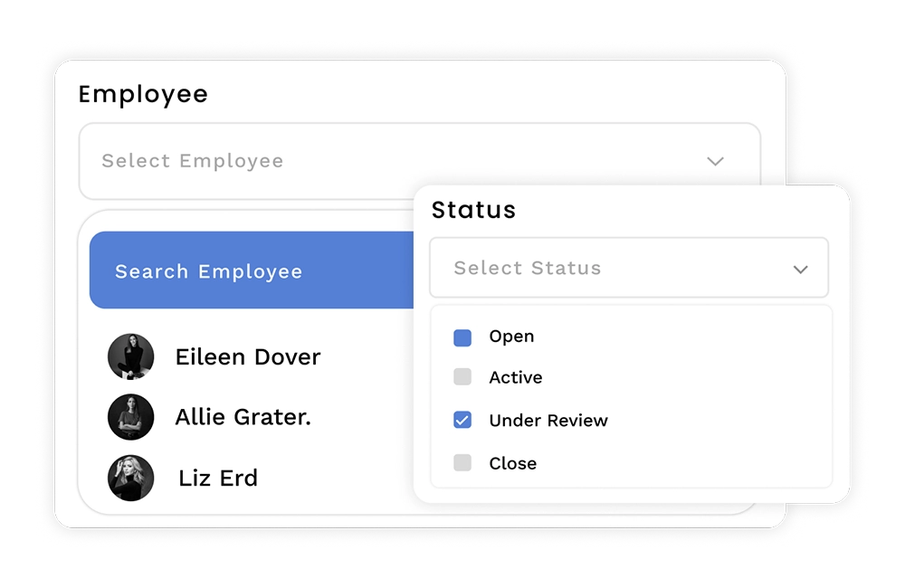Click the Open status label
Viewport: 905px width, 588px height.
tap(511, 337)
